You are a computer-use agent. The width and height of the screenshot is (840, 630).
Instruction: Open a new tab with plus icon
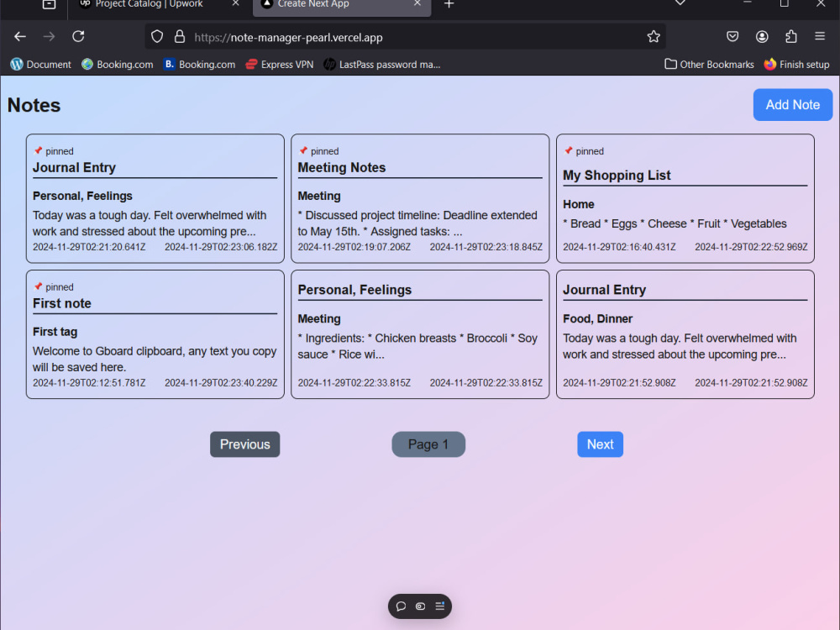click(449, 4)
